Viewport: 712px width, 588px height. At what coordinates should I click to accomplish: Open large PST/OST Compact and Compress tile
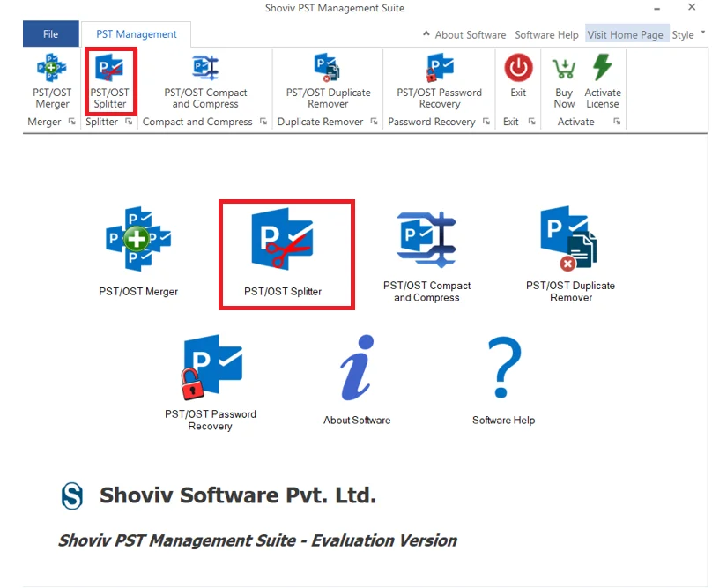426,257
